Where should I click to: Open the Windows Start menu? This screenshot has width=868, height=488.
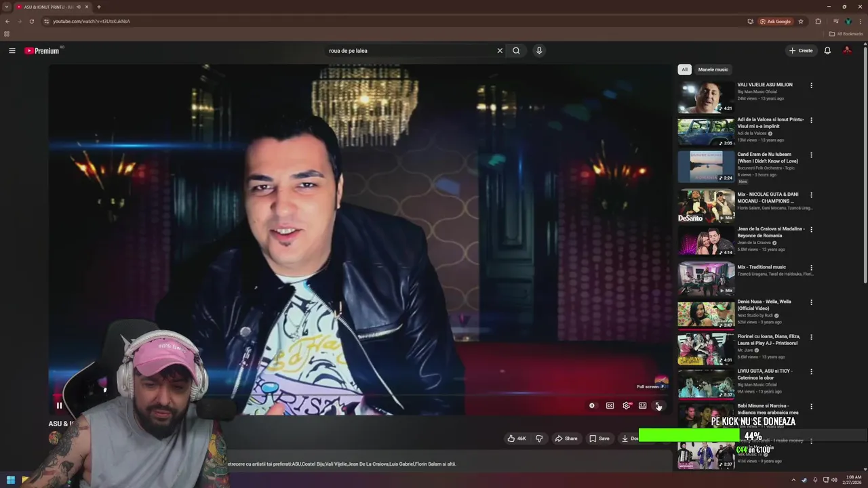click(11, 480)
